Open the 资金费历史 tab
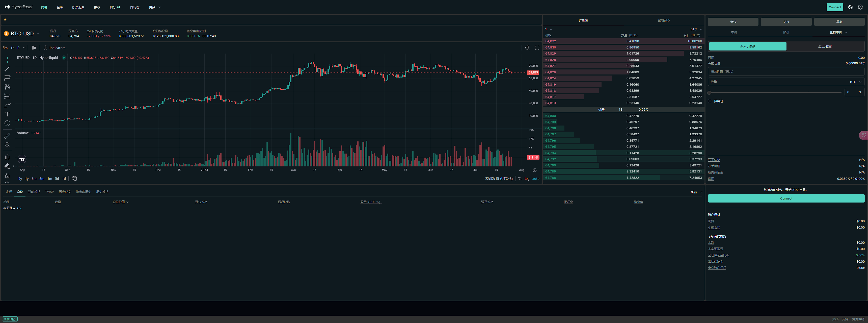 pos(83,192)
